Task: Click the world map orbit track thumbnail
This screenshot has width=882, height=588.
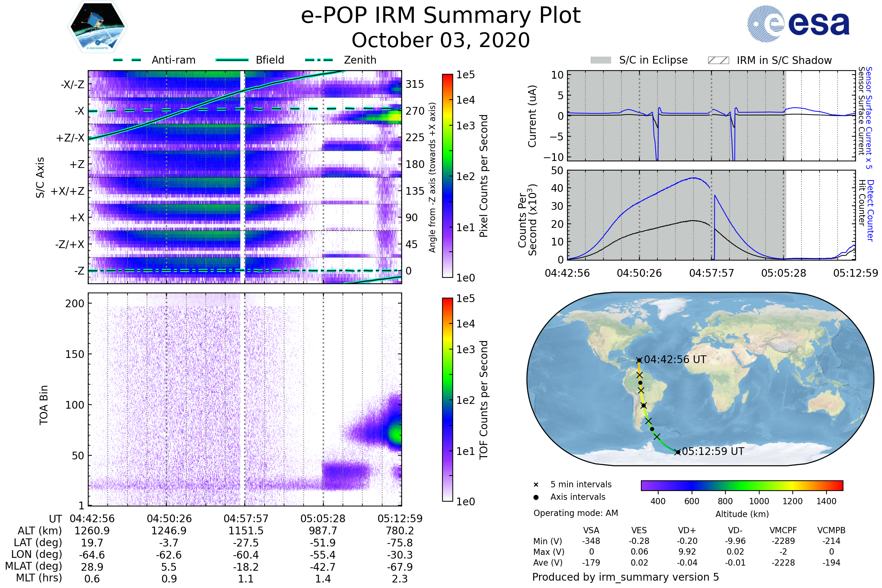Action: point(700,379)
